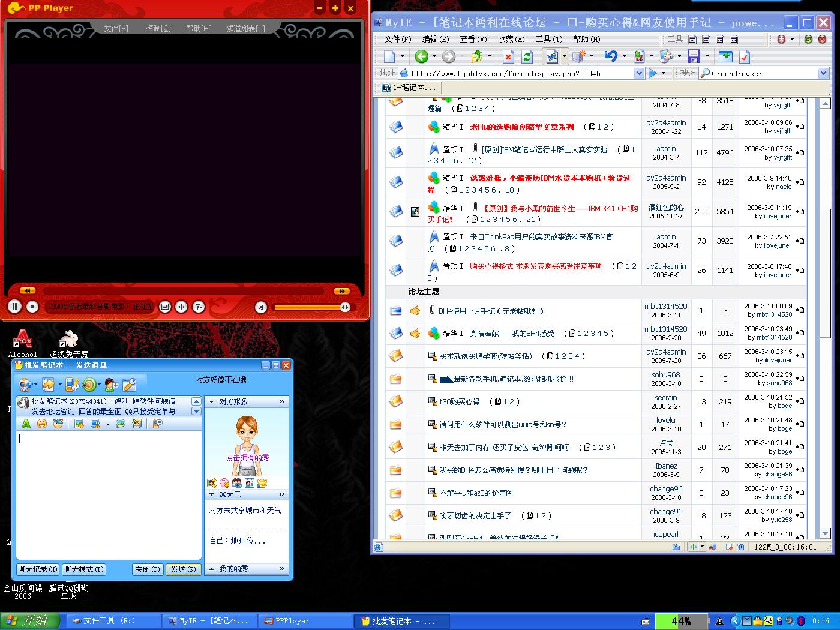Viewport: 840px width, 630px height.
Task: Open the 频道列表 menu in PP Player
Action: tap(245, 28)
